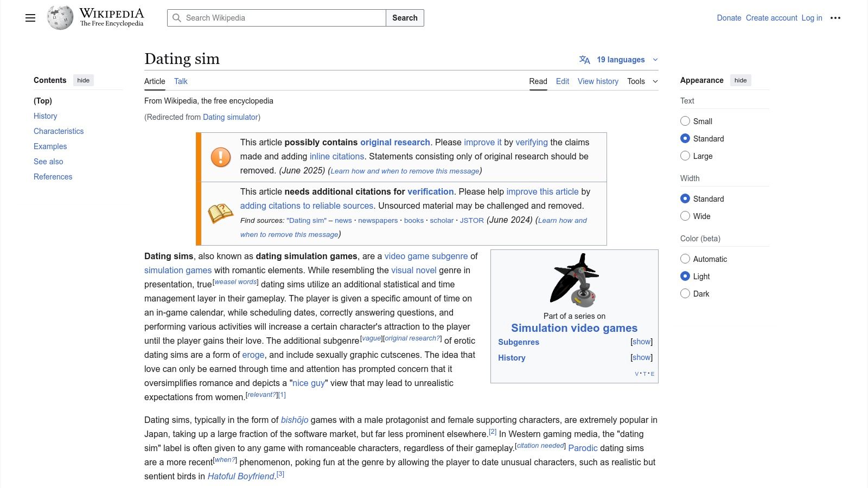Open the jet and joystick series image
Image resolution: width=868 pixels, height=488 pixels.
tap(575, 280)
